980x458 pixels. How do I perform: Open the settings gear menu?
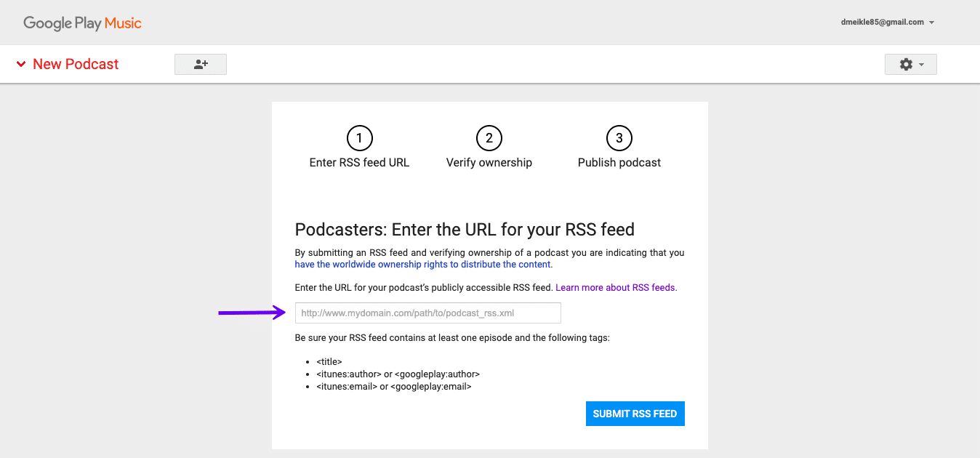click(x=905, y=64)
